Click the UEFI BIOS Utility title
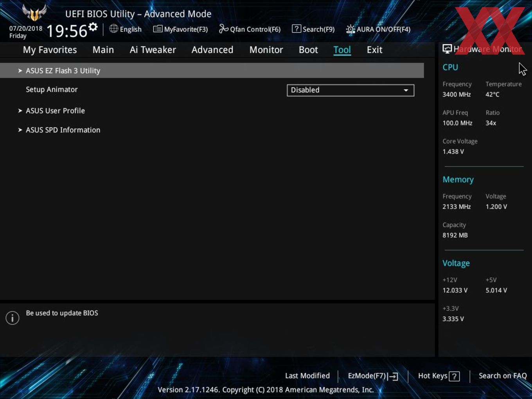 coord(138,14)
